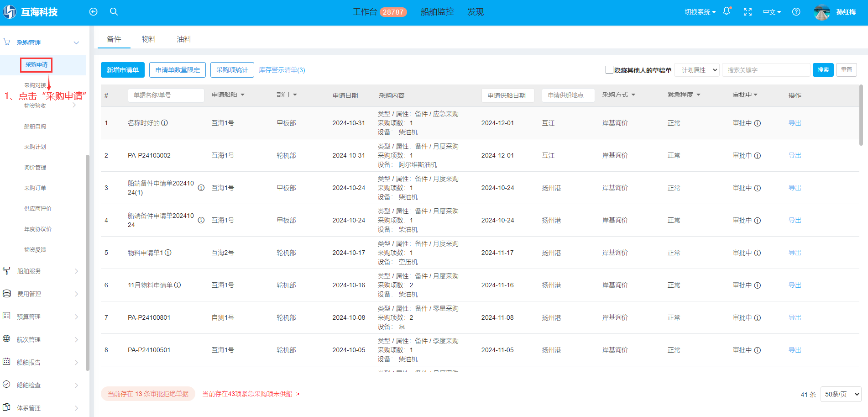Switch to the 油料 tab
This screenshot has height=417, width=868.
pos(184,39)
